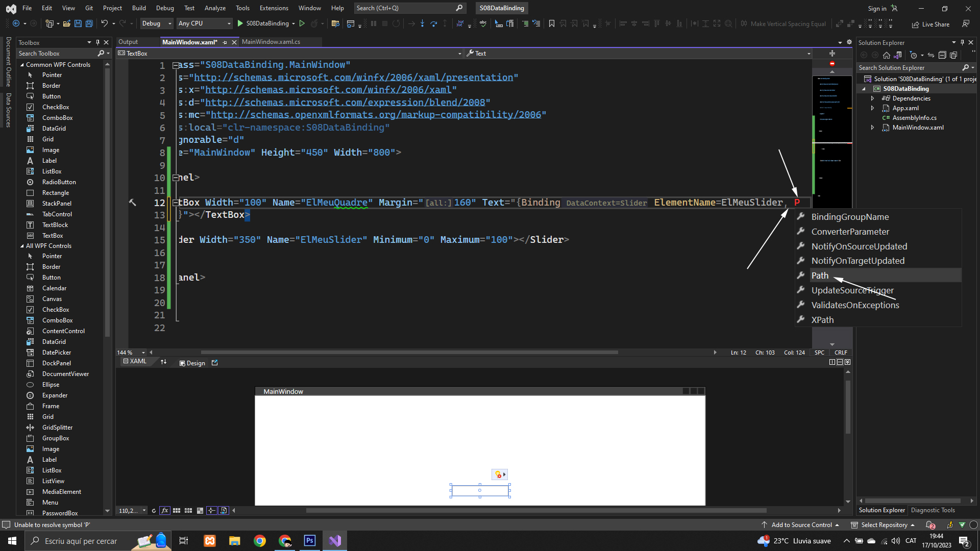
Task: Swap the XAML and Design panes
Action: [x=163, y=362]
